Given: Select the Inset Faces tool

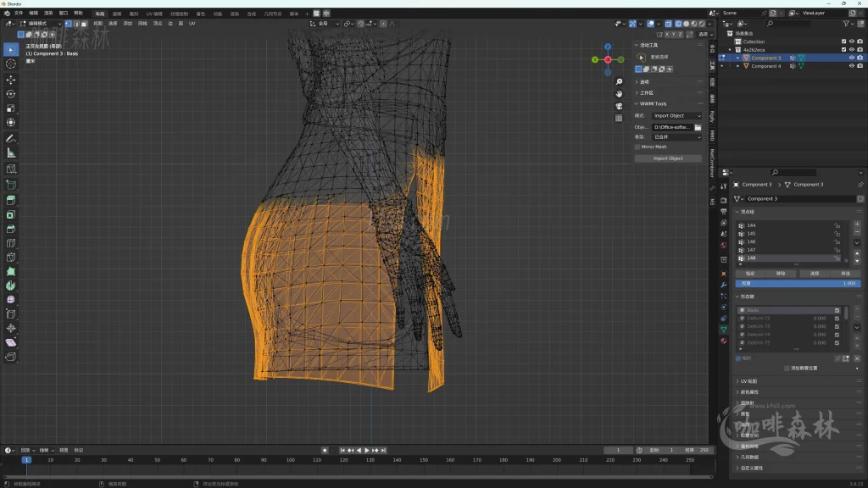Looking at the screenshot, I should [10, 214].
